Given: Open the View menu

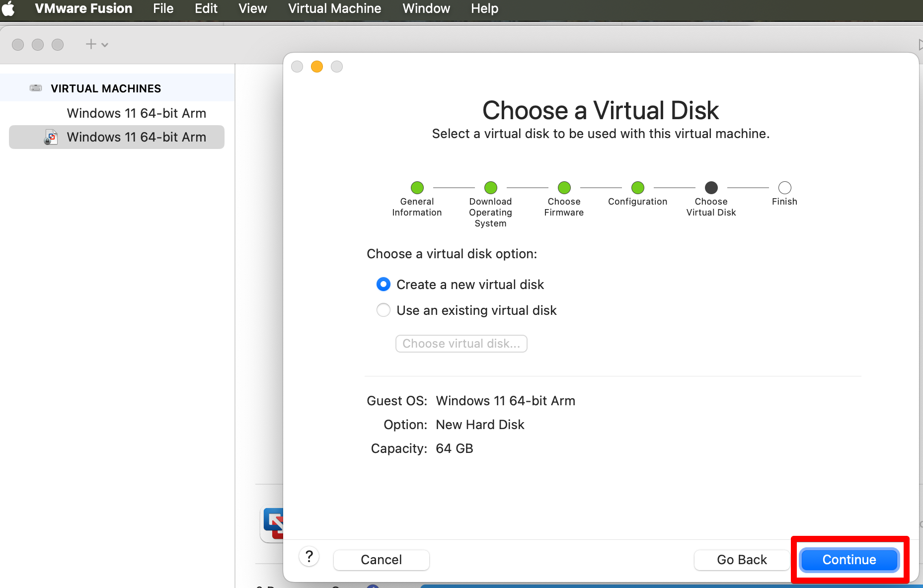Looking at the screenshot, I should click(x=252, y=8).
